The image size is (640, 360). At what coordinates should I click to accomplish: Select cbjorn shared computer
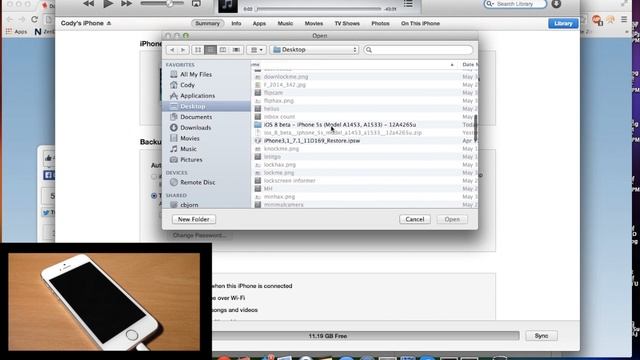pyautogui.click(x=189, y=205)
